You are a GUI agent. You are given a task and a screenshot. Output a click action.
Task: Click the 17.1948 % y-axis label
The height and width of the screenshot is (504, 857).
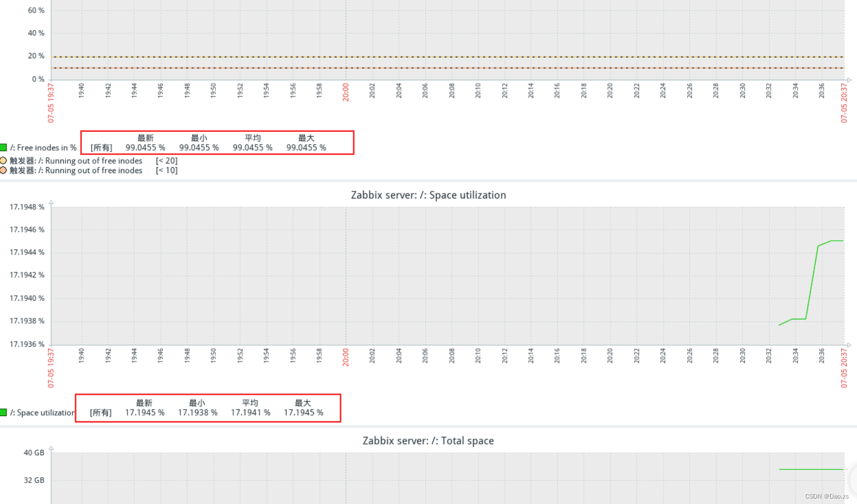coord(27,207)
